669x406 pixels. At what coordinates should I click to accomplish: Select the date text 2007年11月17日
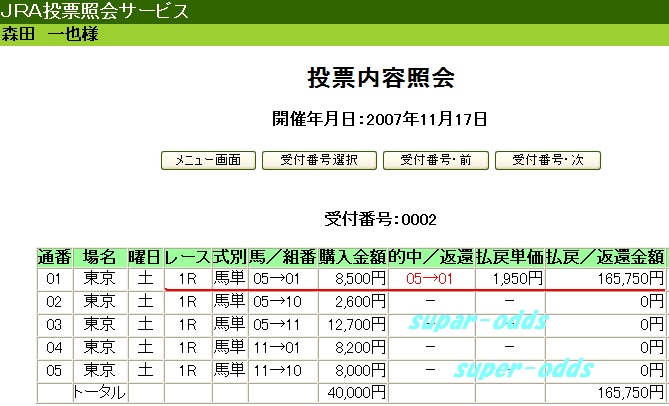[427, 120]
